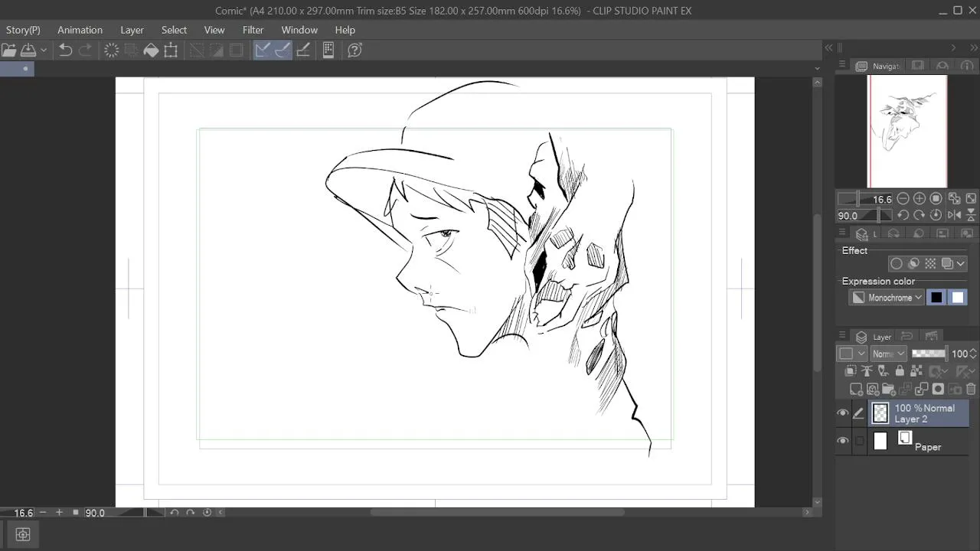Viewport: 980px width, 551px height.
Task: Toggle the white expression color swatch
Action: [958, 298]
